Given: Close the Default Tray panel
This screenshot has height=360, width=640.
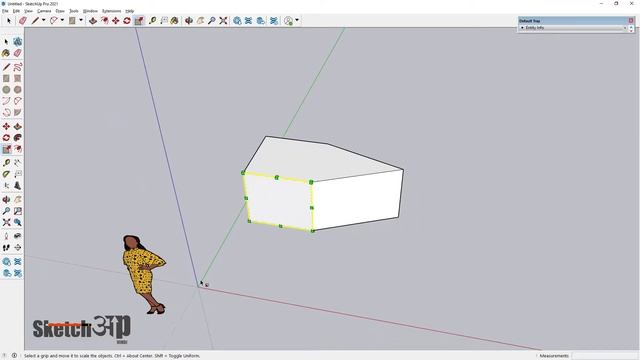Looking at the screenshot, I should [x=631, y=20].
